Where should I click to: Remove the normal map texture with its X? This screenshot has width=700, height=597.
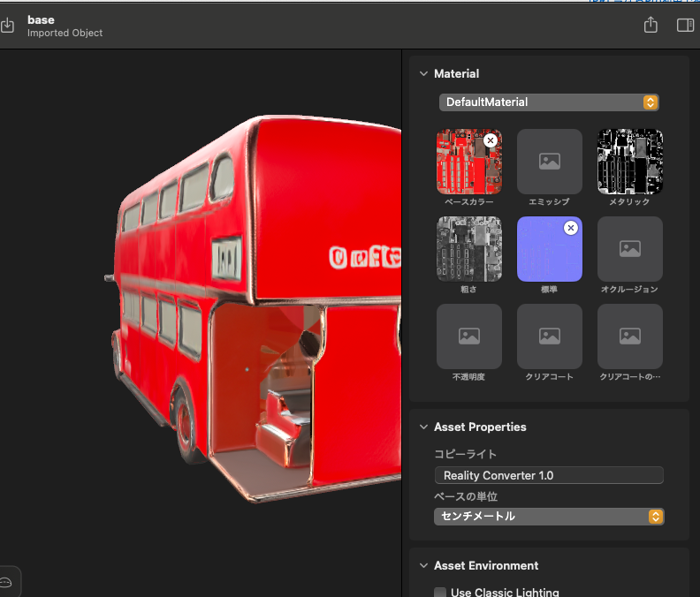click(571, 228)
